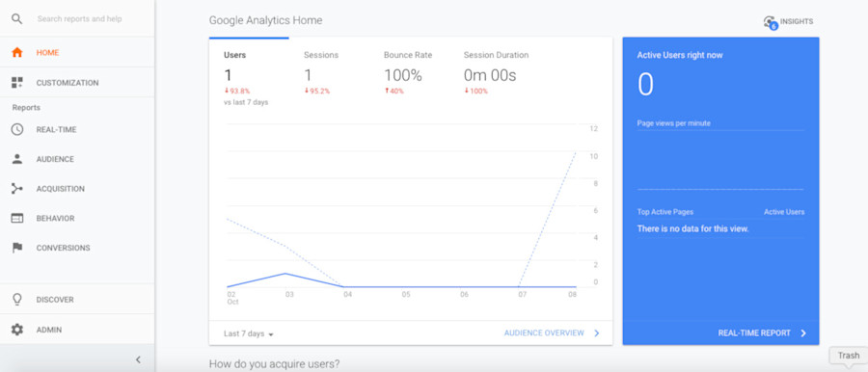Click the Acquisition branching icon
The height and width of the screenshot is (372, 868).
[x=17, y=189]
